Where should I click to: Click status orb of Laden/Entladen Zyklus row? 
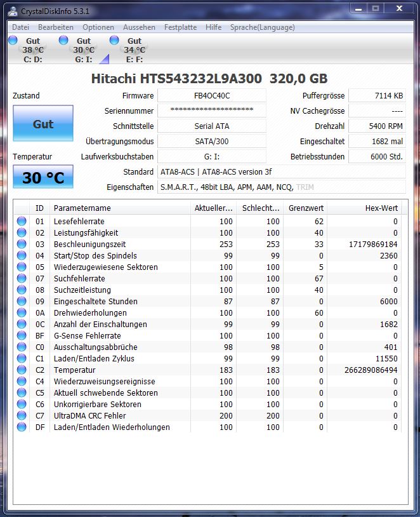(x=22, y=358)
